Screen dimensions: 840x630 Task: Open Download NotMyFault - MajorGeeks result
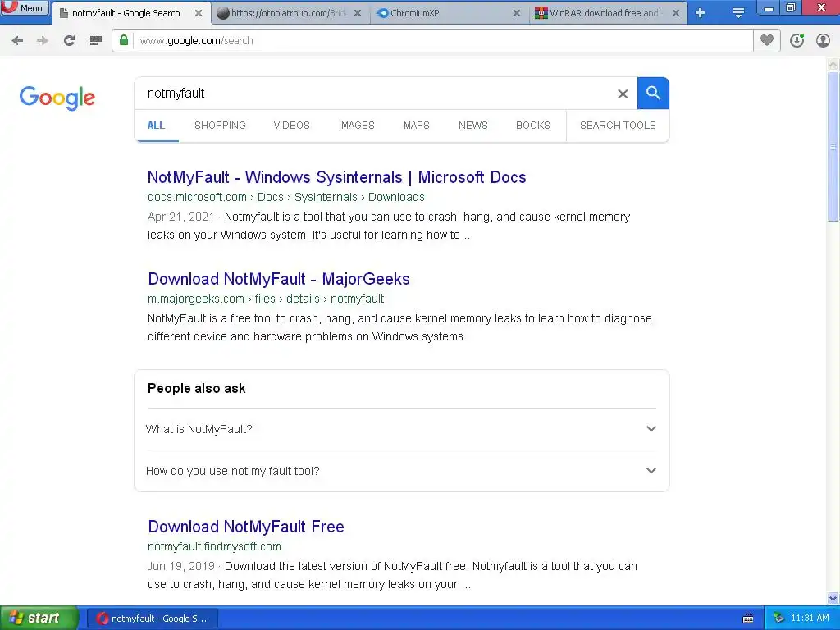tap(279, 279)
